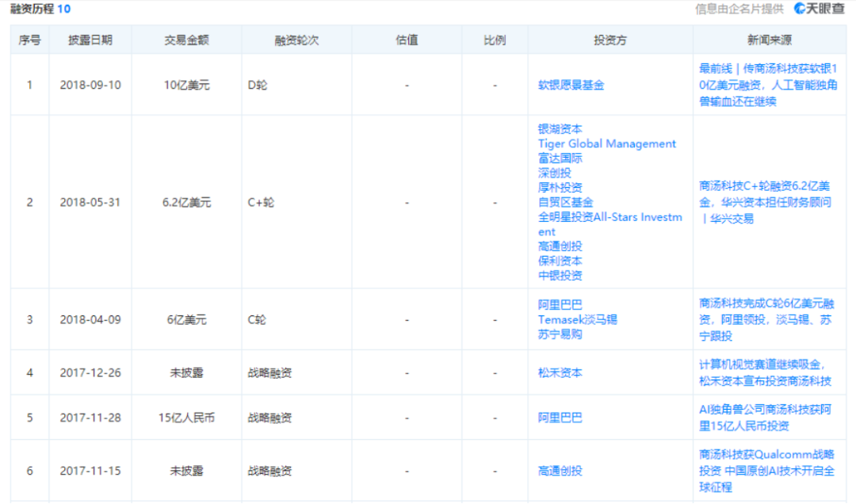Select the date cell 2017-11-28
Image resolution: width=856 pixels, height=504 pixels.
coord(90,418)
